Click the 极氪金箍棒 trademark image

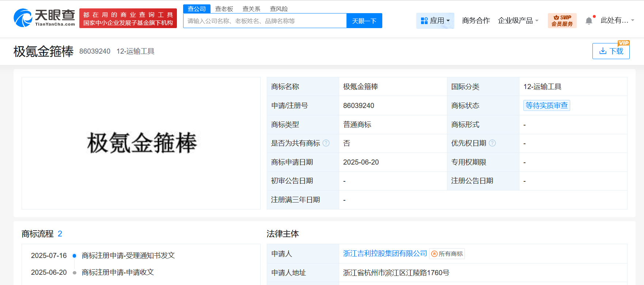pyautogui.click(x=141, y=143)
